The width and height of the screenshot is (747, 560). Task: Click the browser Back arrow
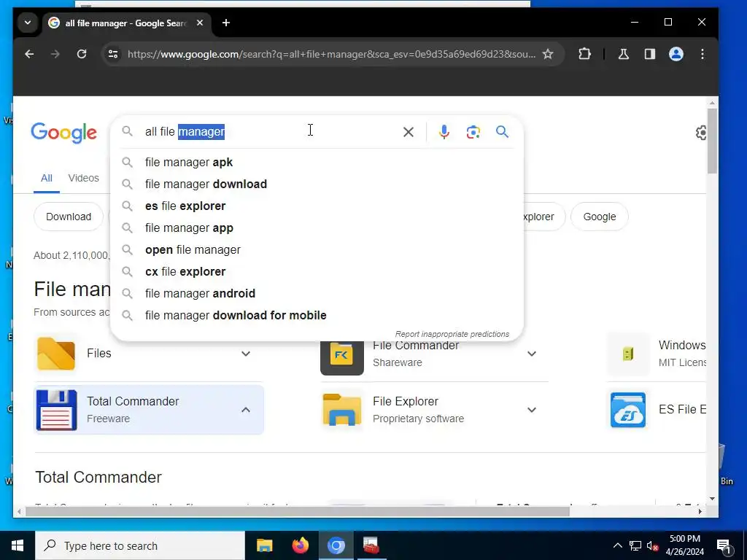(29, 54)
